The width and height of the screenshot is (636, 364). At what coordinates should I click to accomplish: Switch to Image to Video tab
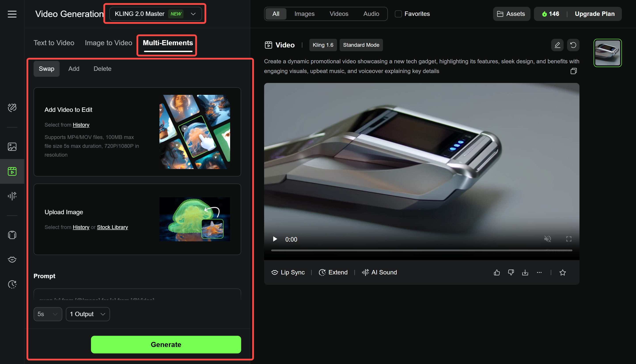[x=108, y=43]
